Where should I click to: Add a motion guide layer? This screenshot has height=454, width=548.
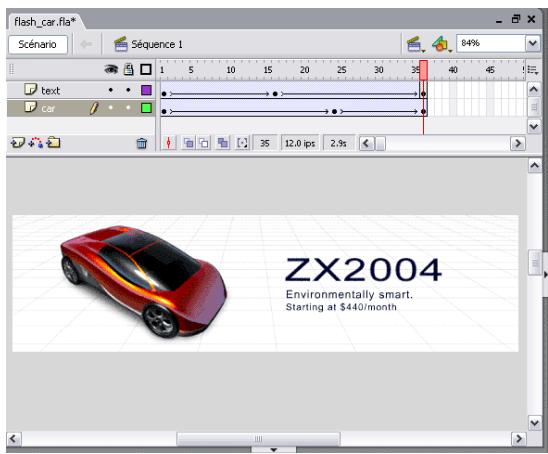pos(36,143)
